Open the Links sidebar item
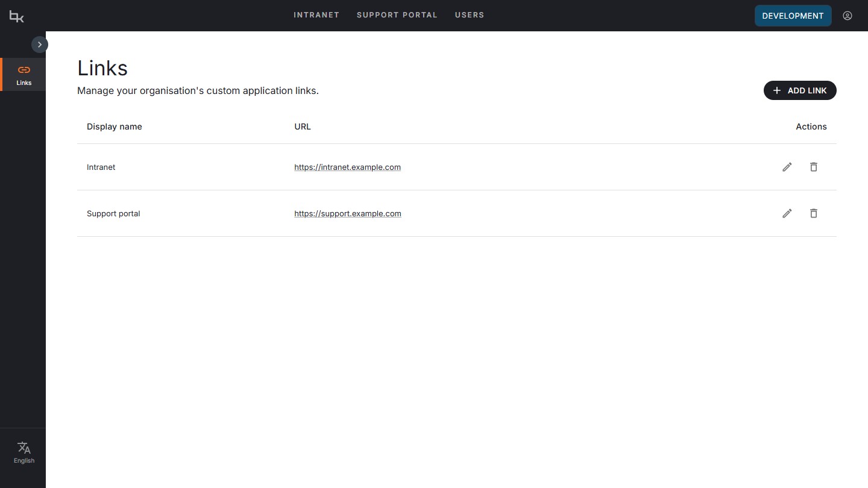Screen dimensions: 868x488 [x=24, y=75]
